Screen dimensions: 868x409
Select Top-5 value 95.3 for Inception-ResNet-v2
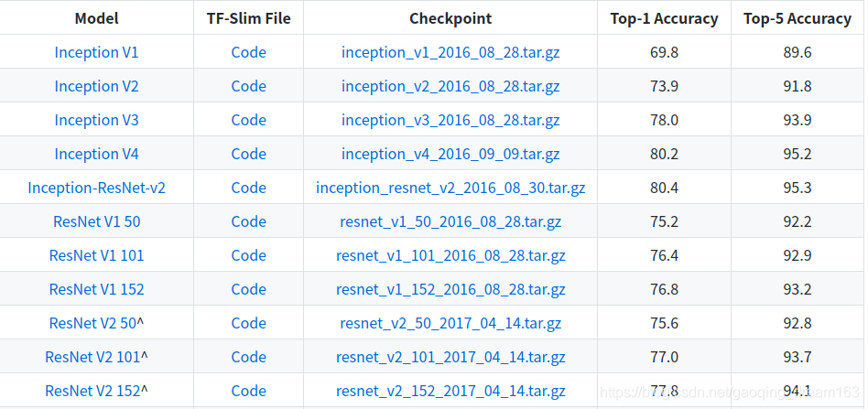797,188
